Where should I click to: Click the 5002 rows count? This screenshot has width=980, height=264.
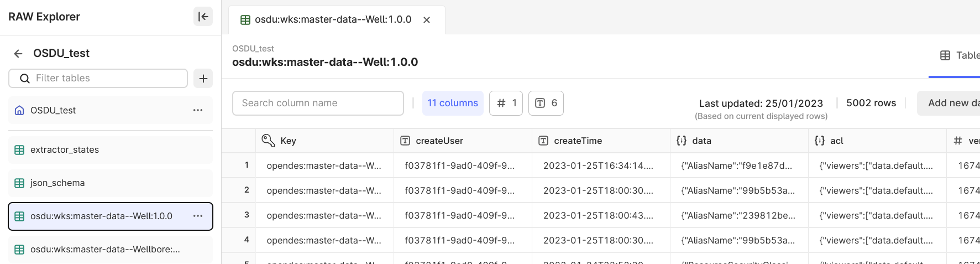871,103
